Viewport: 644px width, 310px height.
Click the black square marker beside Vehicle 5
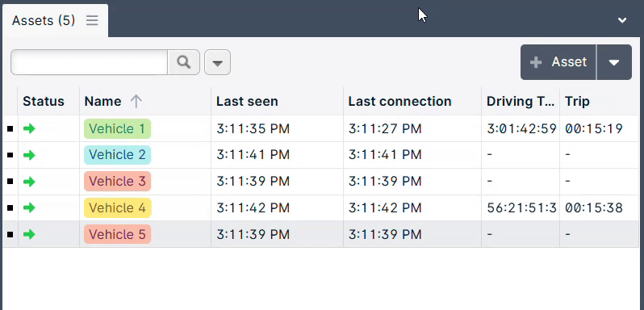point(10,234)
